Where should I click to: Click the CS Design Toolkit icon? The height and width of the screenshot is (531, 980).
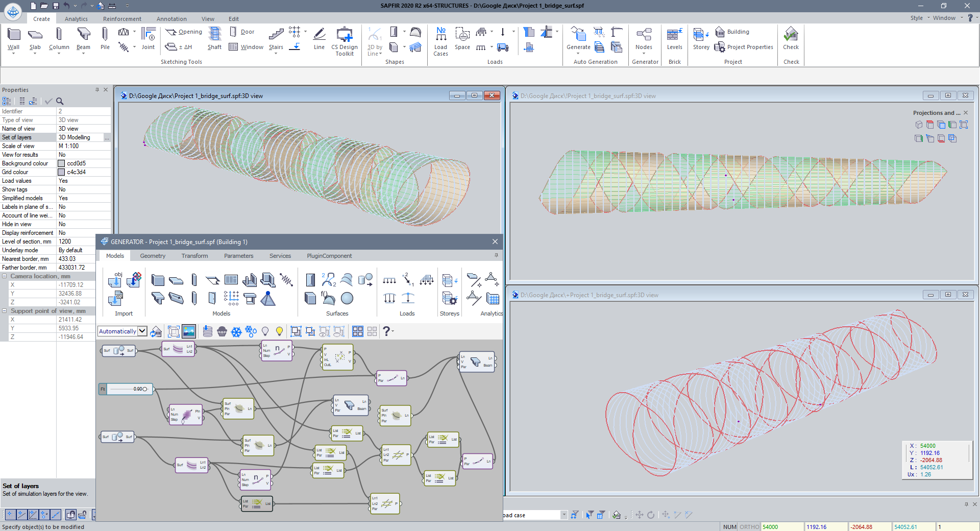(345, 35)
